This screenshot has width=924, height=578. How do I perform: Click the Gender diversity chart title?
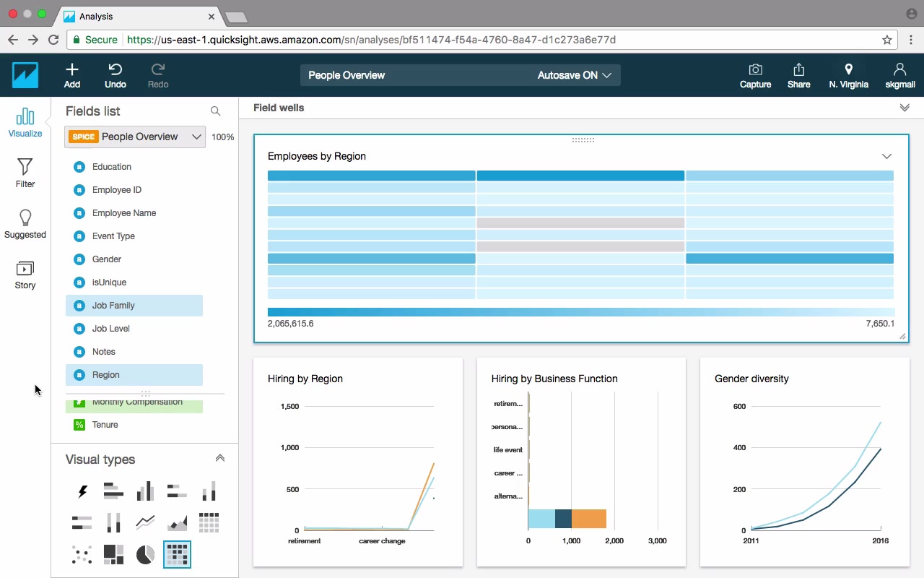(751, 379)
